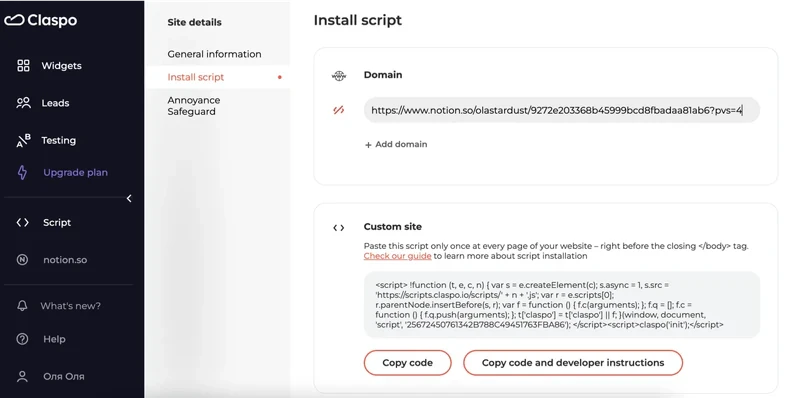Click the lightning bolt Upgrade icon
The width and height of the screenshot is (800, 398).
(22, 172)
